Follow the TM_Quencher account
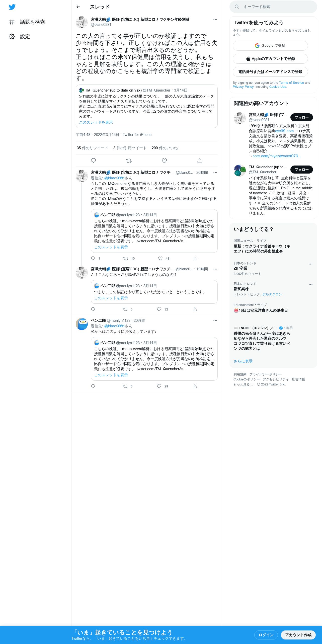This screenshot has width=322, height=644. [x=302, y=170]
